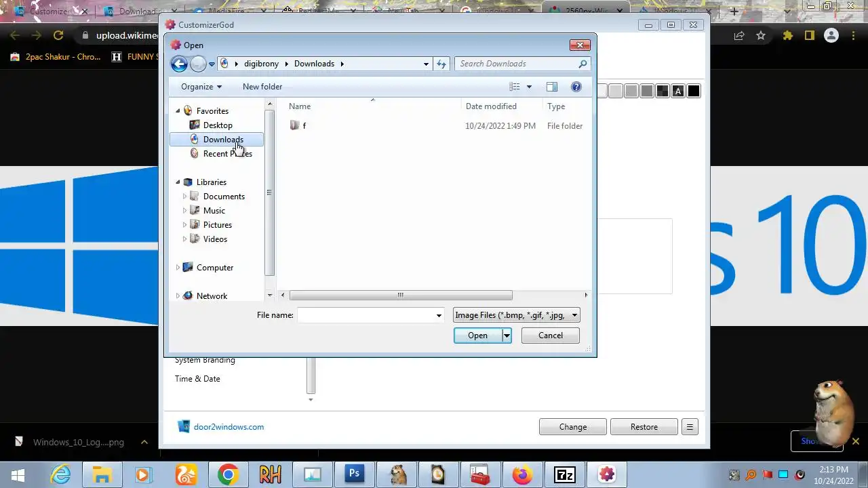The image size is (868, 488).
Task: Open File Explorer from taskbar
Action: coord(102,474)
